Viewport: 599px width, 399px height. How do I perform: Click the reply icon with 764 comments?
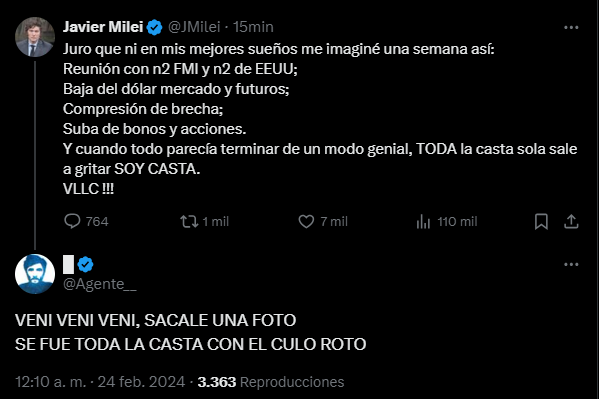click(x=72, y=221)
